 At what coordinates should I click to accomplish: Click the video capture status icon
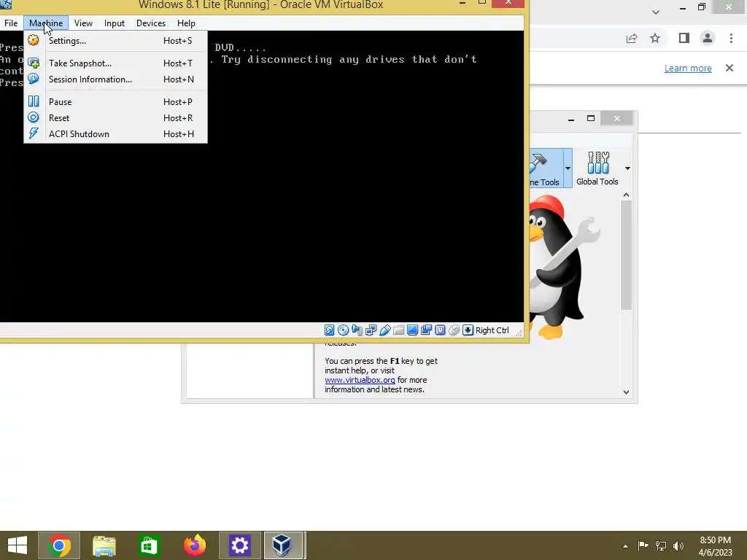pyautogui.click(x=426, y=330)
